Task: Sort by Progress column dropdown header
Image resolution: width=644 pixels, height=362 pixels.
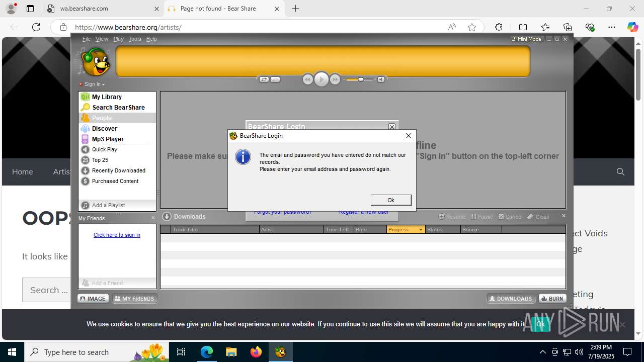Action: (x=406, y=229)
